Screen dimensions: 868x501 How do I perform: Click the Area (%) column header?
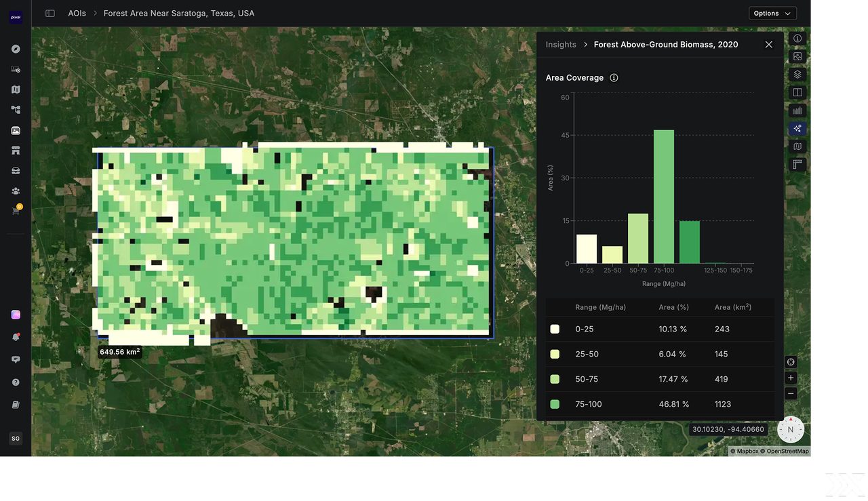tap(674, 308)
